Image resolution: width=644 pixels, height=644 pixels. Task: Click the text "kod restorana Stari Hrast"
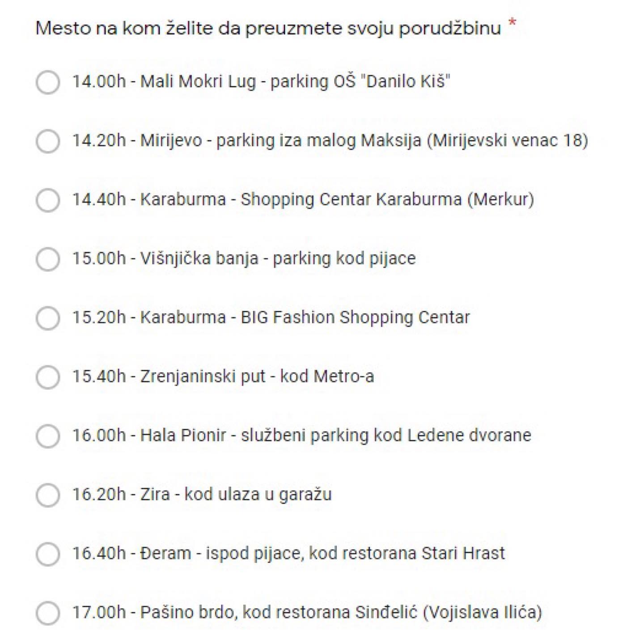click(407, 554)
